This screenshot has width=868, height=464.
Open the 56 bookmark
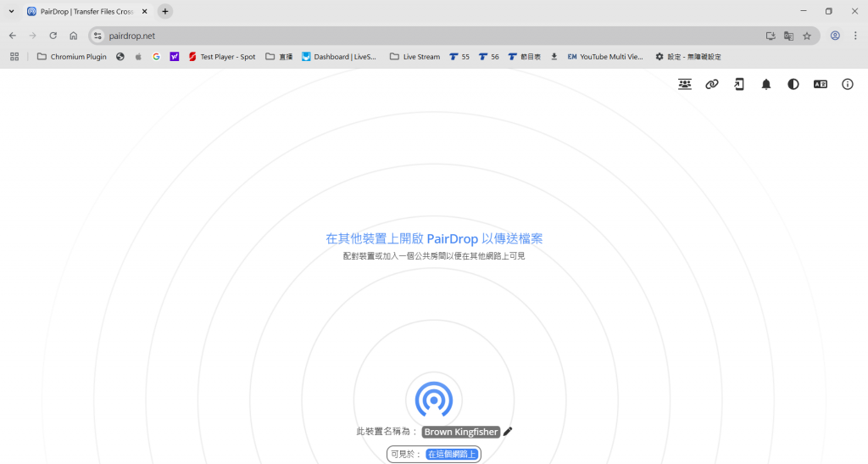click(x=489, y=57)
